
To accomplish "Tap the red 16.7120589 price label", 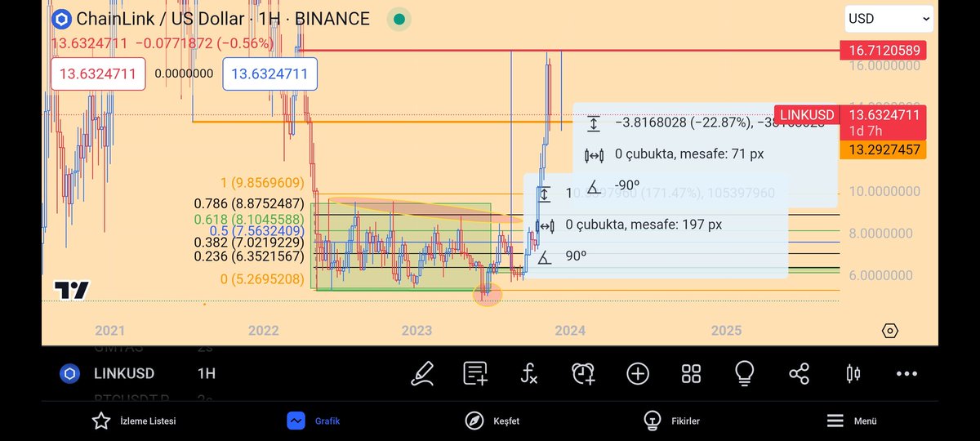I will pyautogui.click(x=884, y=51).
